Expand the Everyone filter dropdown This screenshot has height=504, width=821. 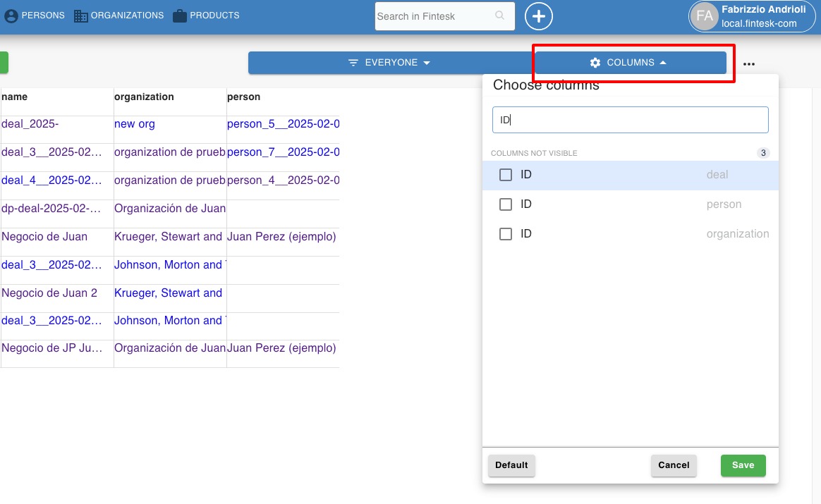[389, 63]
